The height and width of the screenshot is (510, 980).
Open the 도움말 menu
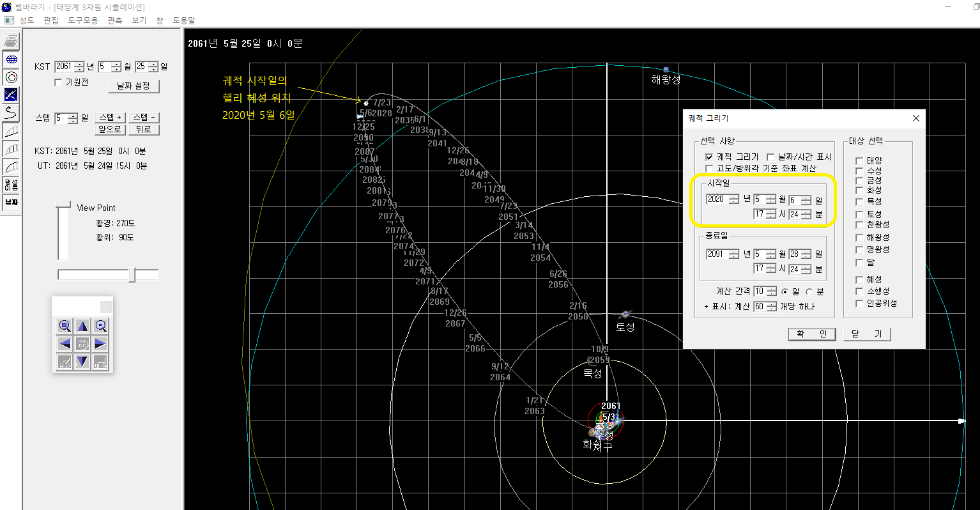click(x=184, y=20)
